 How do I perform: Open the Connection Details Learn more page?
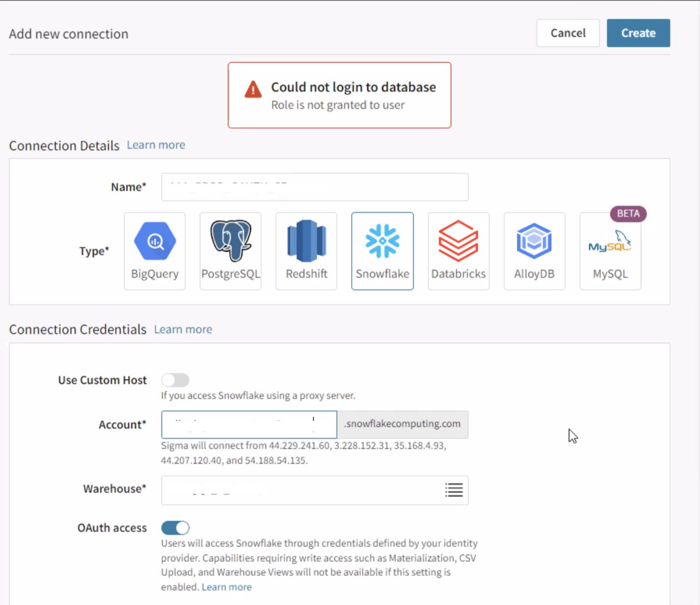pos(156,145)
